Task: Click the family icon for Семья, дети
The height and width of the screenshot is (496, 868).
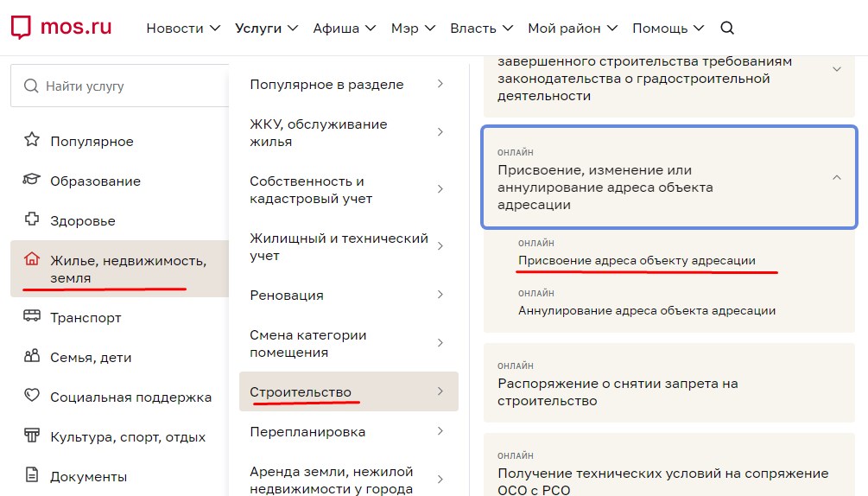Action: click(x=32, y=356)
